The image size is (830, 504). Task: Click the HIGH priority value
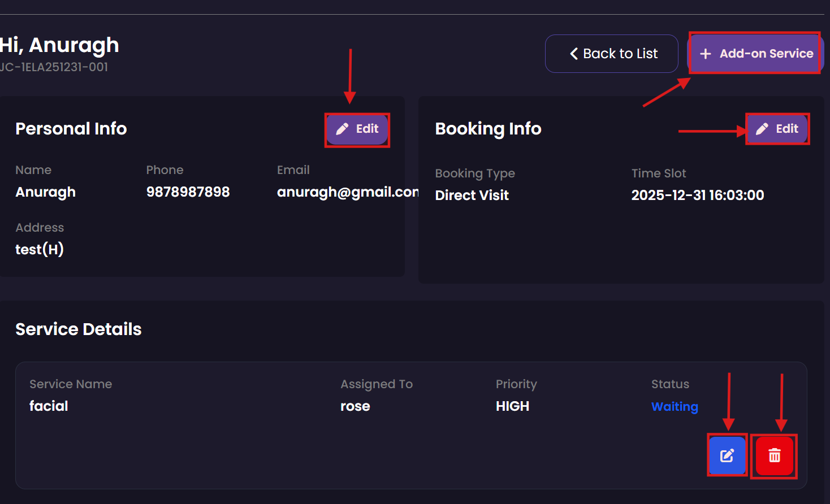(512, 406)
